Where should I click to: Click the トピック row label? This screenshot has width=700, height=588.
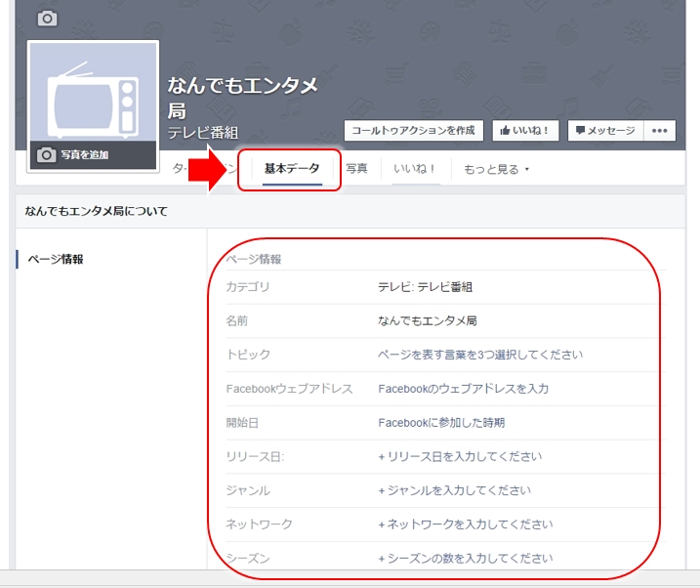click(248, 355)
